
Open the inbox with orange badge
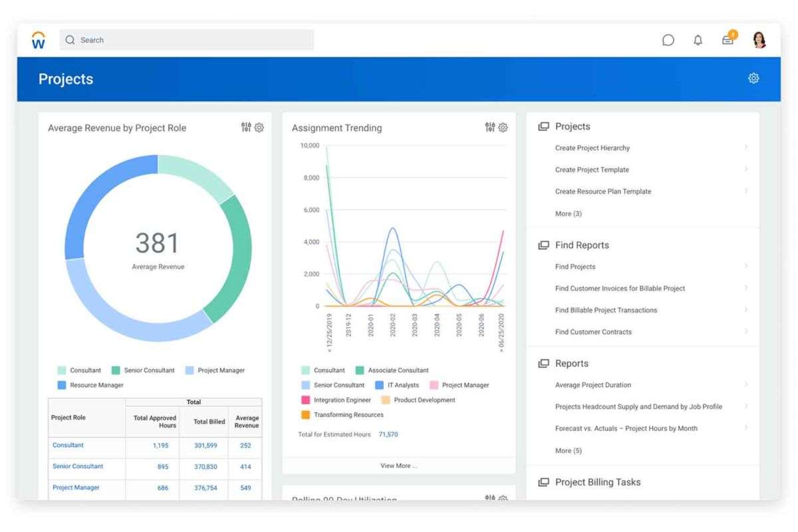[x=727, y=41]
